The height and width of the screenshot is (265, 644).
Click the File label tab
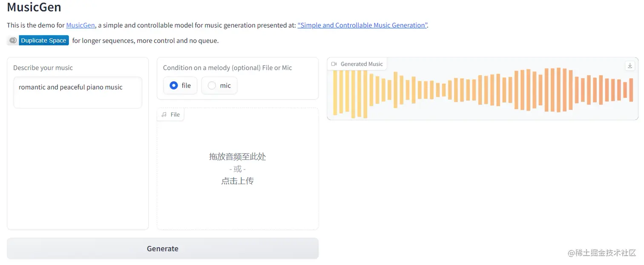(x=175, y=114)
